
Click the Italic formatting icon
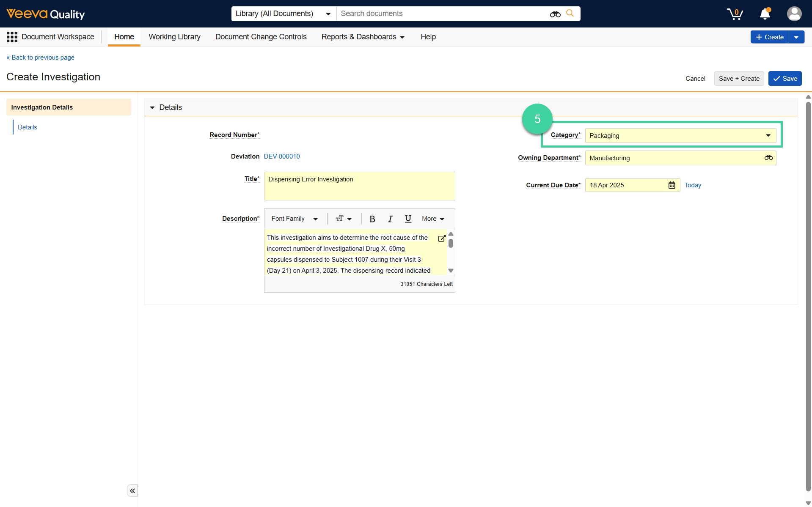tap(390, 219)
